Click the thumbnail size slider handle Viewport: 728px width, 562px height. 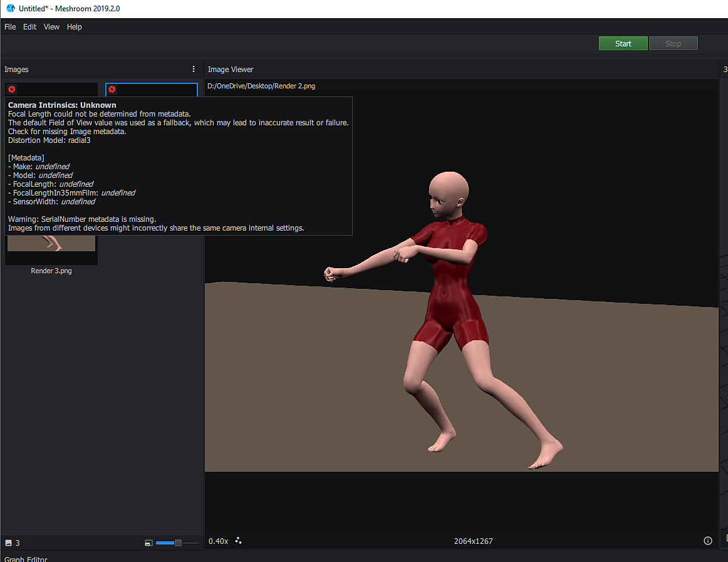(178, 543)
